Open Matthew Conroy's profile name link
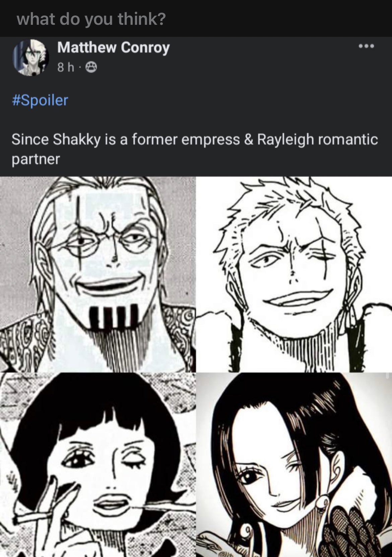The height and width of the screenshot is (557, 392). point(113,48)
